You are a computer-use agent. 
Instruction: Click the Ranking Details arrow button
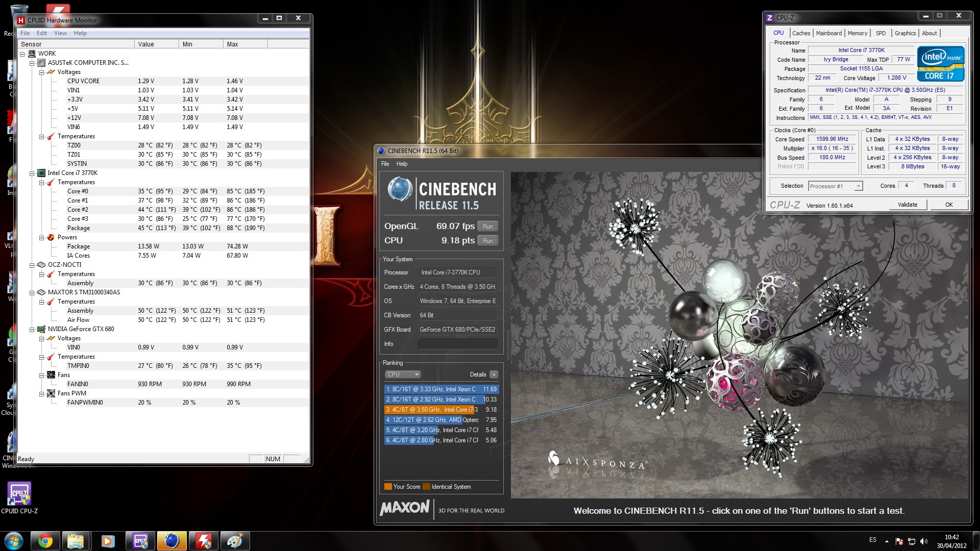(x=494, y=374)
